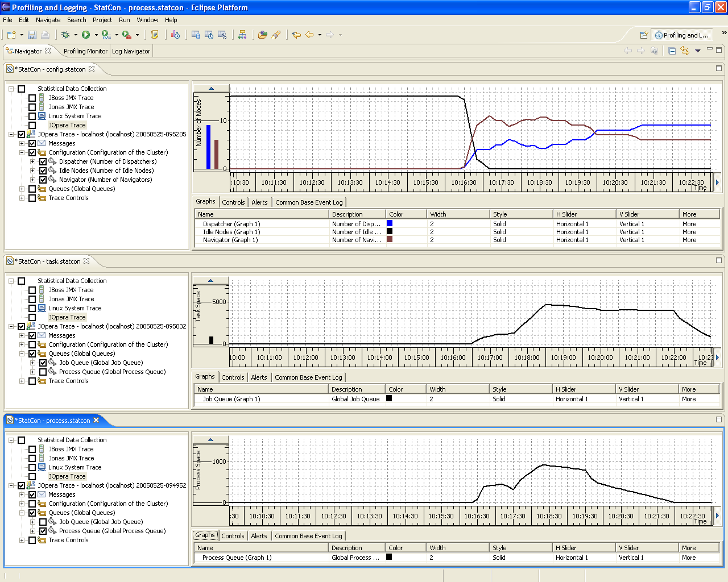Viewport: 728px width, 582px height.
Task: Click the flashlight search toolbar icon
Action: click(276, 35)
